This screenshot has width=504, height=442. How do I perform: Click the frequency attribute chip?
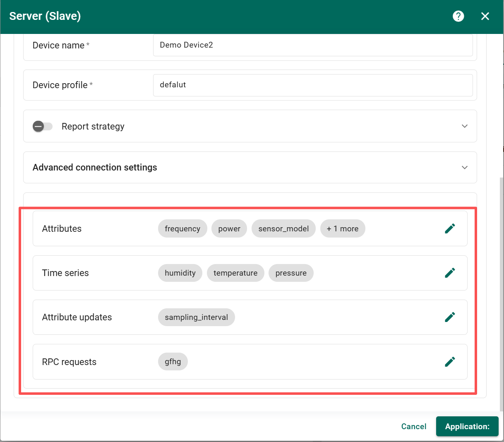(182, 229)
